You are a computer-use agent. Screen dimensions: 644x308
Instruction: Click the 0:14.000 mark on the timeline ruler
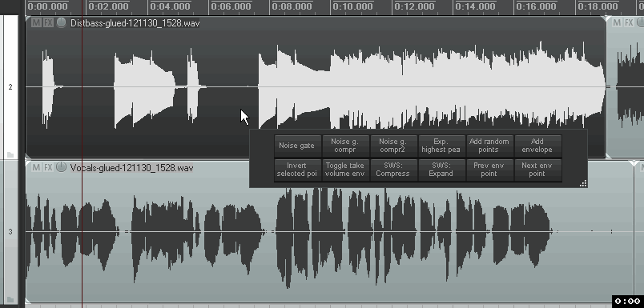[x=475, y=6]
